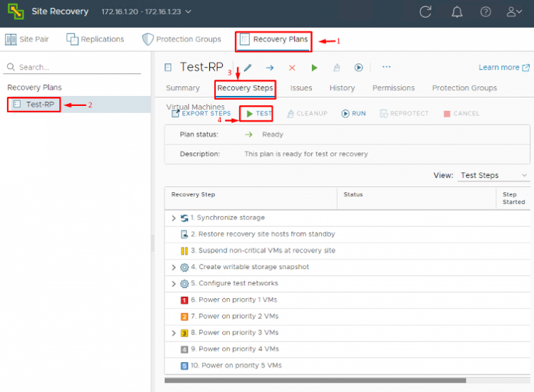Screen dimensions: 534x392
Task: Open the Issues tab
Action: click(301, 88)
